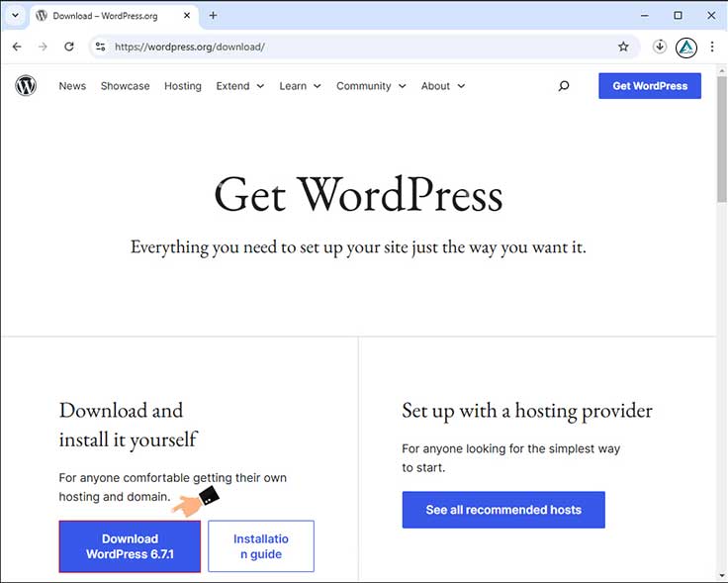Viewport: 728px width, 583px height.
Task: Open the tab search dropdown arrow
Action: [x=15, y=15]
